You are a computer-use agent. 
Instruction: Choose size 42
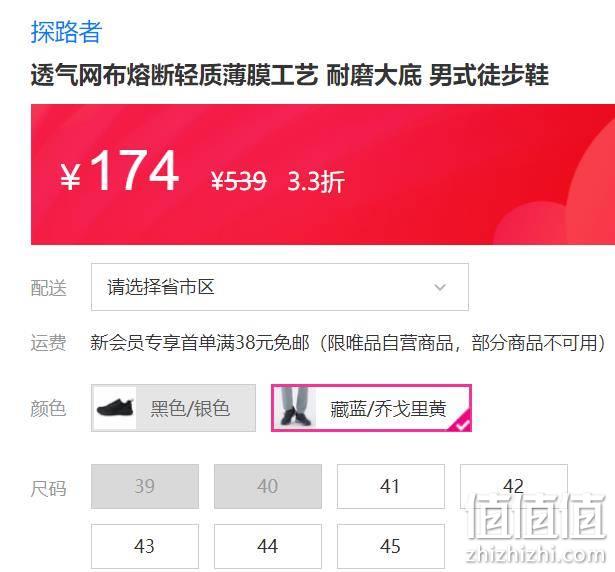coord(514,486)
